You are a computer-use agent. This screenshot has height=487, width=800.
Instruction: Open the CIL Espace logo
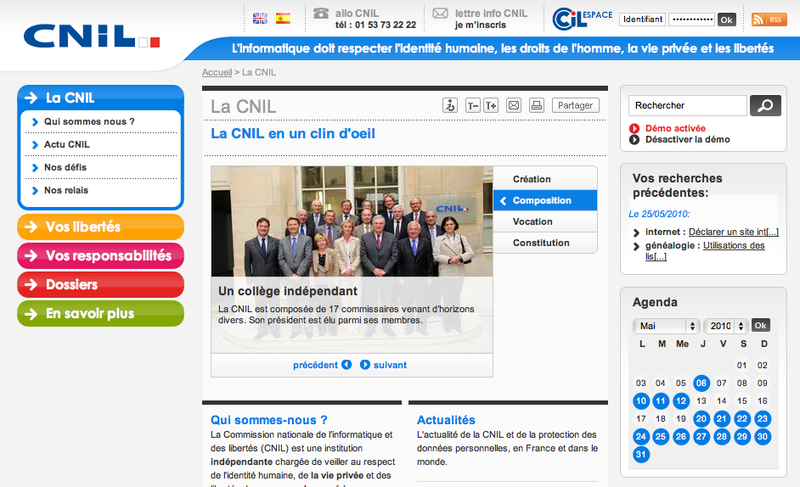(x=582, y=19)
